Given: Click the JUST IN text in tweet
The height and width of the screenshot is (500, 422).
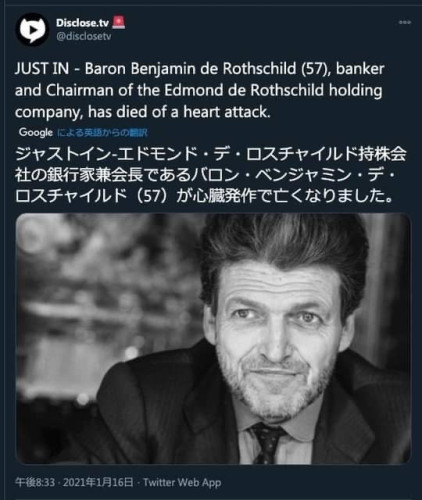Looking at the screenshot, I should tap(42, 69).
